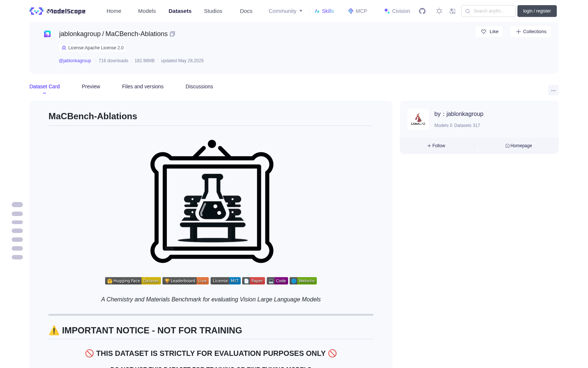
Task: Open the License MIT badge
Action: (226, 281)
